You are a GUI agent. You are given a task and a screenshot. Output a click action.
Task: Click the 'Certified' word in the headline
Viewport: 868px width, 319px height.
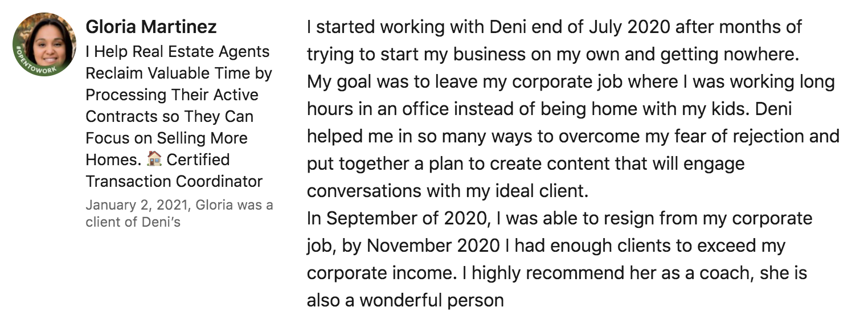[x=198, y=160]
